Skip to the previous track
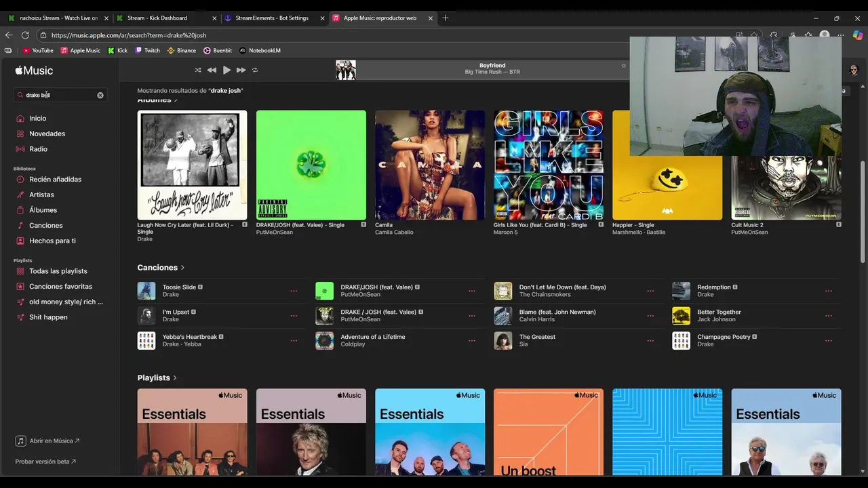 point(212,70)
